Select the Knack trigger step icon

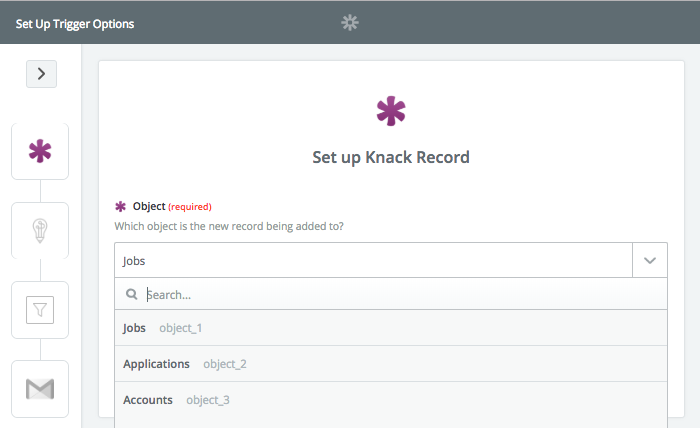[x=40, y=151]
